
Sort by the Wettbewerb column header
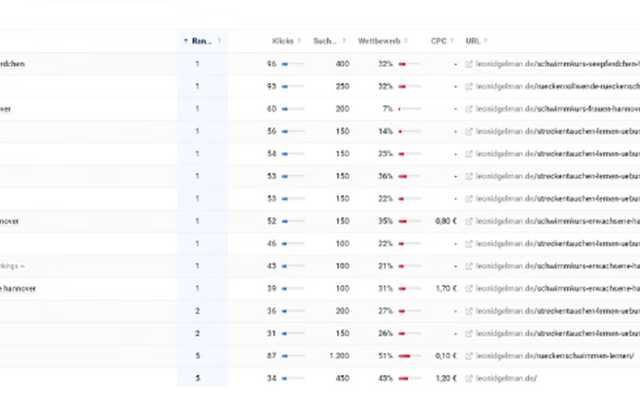(379, 41)
